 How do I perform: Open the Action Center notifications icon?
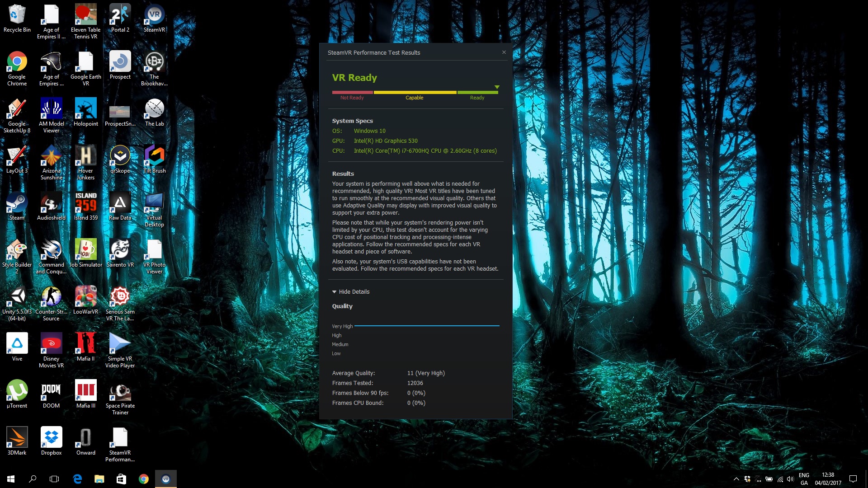(853, 479)
